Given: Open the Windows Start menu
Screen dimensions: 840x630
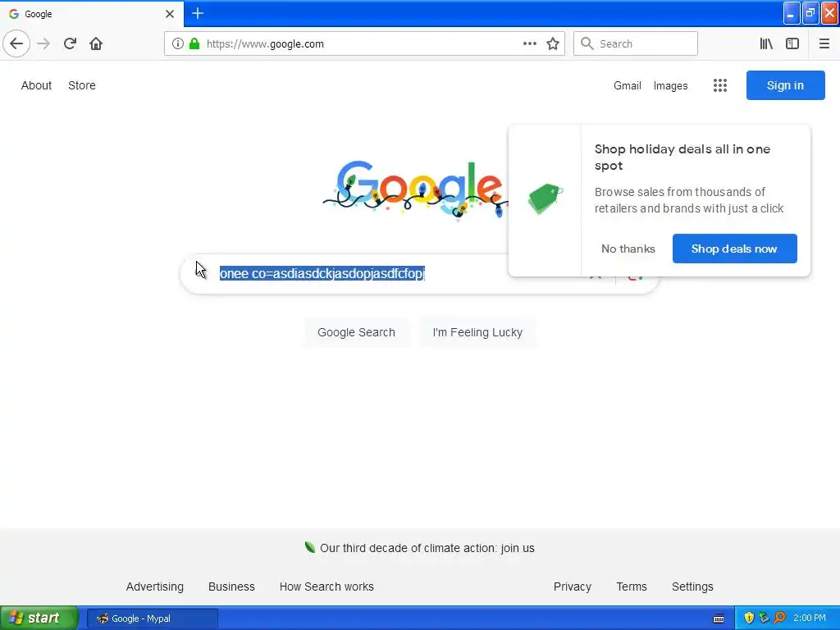Looking at the screenshot, I should tap(39, 618).
